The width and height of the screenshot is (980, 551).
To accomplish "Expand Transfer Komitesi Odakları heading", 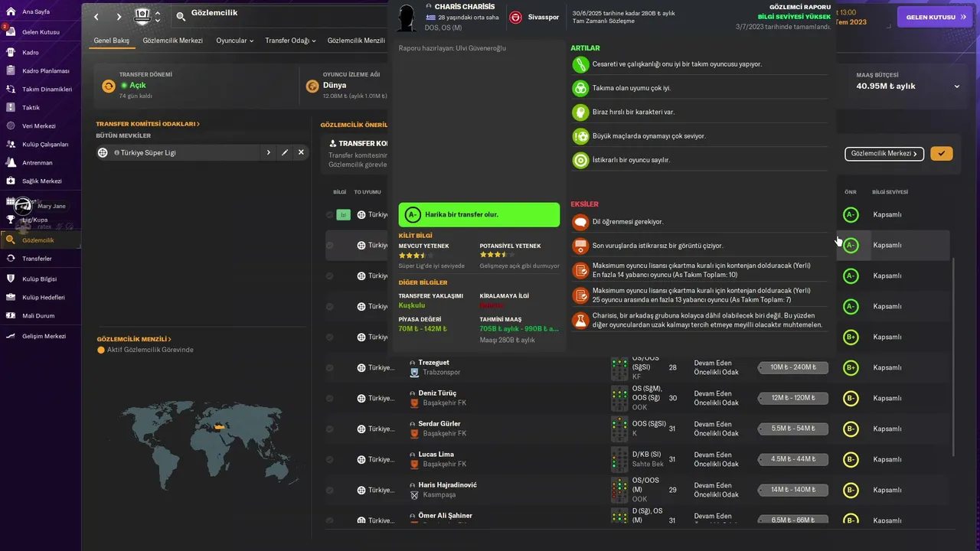I will 148,124.
